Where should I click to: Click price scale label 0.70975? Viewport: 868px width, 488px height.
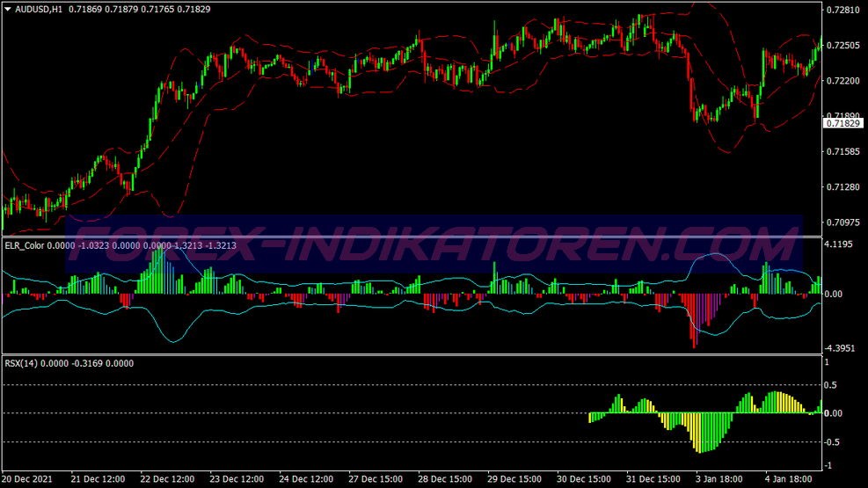click(843, 222)
